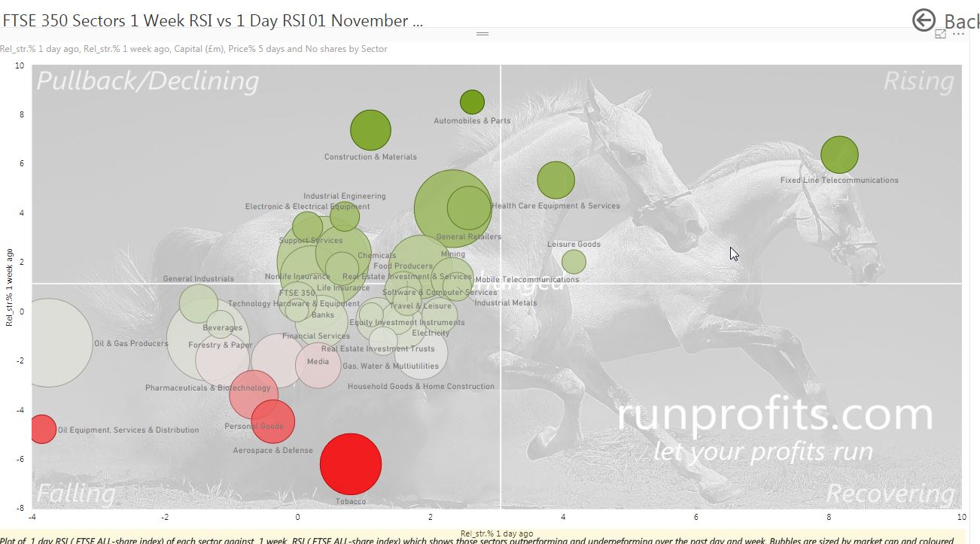The width and height of the screenshot is (980, 544).
Task: Click the Pullback/Declining quadrant label
Action: 148,81
